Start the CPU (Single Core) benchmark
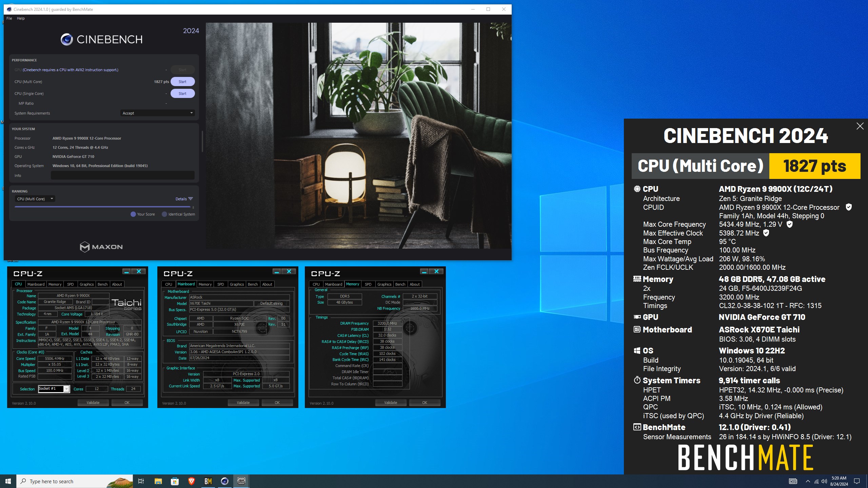The image size is (868, 488). pos(182,94)
